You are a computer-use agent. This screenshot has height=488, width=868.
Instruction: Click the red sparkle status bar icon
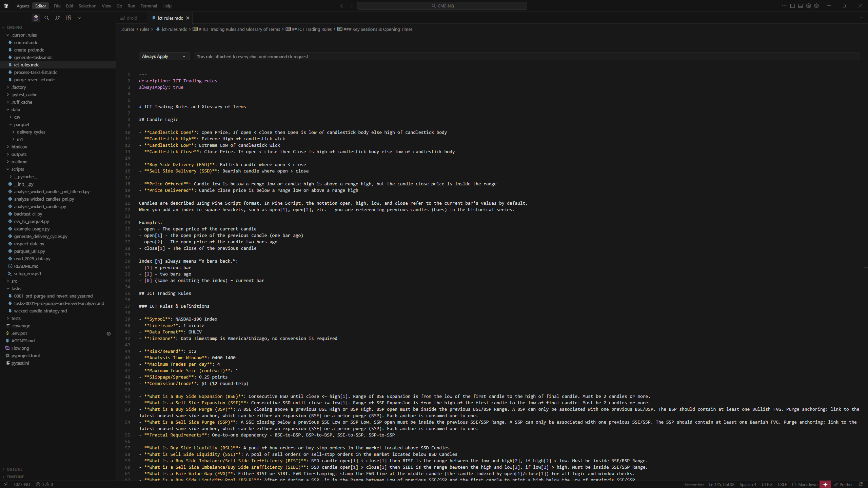coord(825,484)
